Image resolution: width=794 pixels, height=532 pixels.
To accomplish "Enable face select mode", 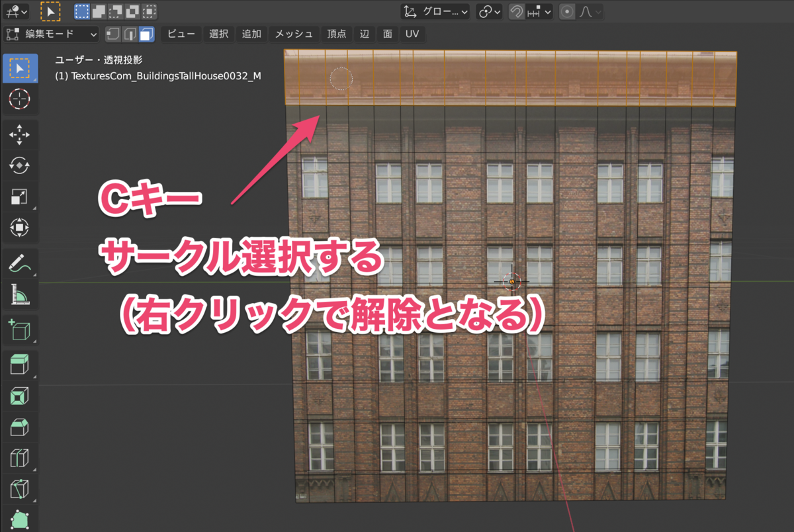I will 146,34.
